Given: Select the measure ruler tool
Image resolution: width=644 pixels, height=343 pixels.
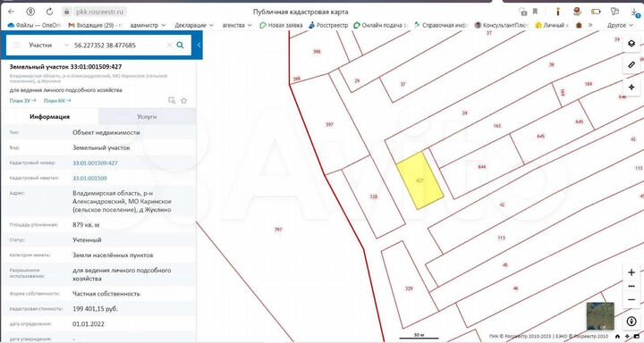Looking at the screenshot, I should click(x=631, y=65).
